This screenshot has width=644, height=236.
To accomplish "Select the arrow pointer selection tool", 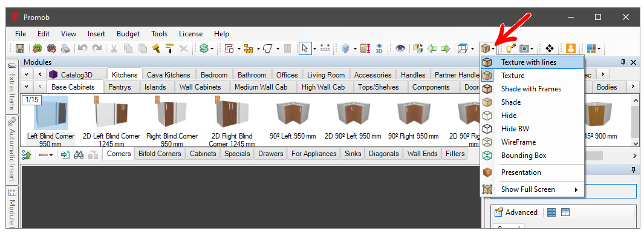I will coord(305,48).
